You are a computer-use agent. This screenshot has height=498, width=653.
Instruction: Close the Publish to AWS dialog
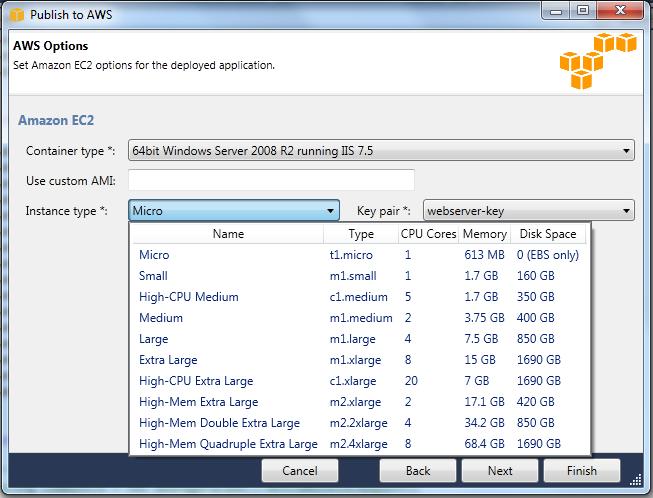point(620,10)
